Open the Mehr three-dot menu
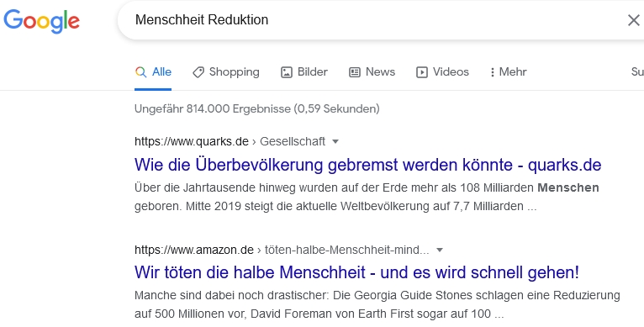This screenshot has height=327, width=644. pyautogui.click(x=508, y=72)
